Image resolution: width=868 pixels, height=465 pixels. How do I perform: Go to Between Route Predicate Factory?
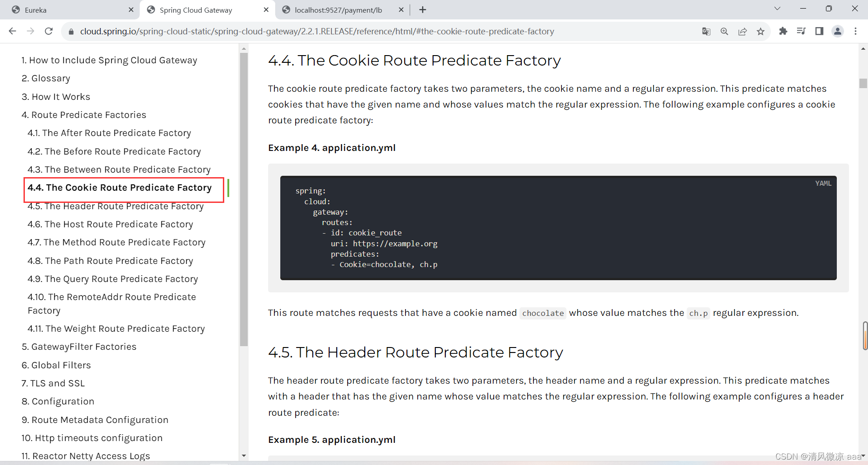click(x=119, y=169)
